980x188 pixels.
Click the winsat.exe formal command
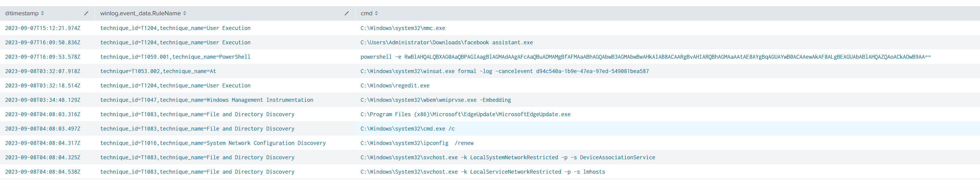tap(504, 71)
